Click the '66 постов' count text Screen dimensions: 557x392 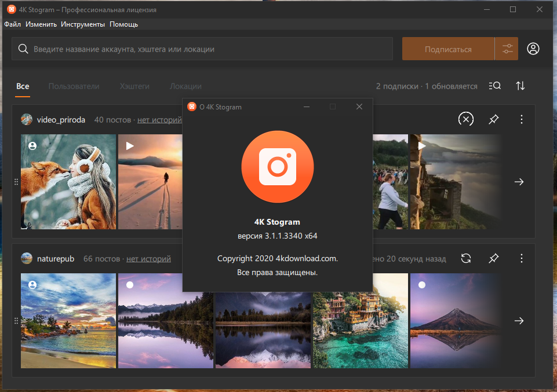(101, 259)
